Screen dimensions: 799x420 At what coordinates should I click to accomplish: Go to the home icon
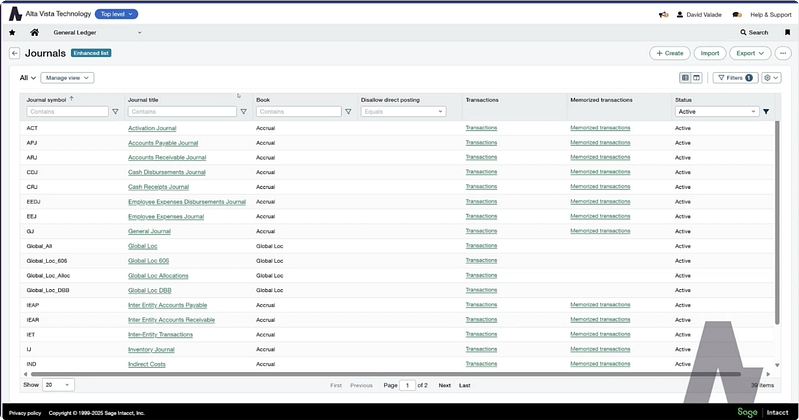tap(35, 32)
